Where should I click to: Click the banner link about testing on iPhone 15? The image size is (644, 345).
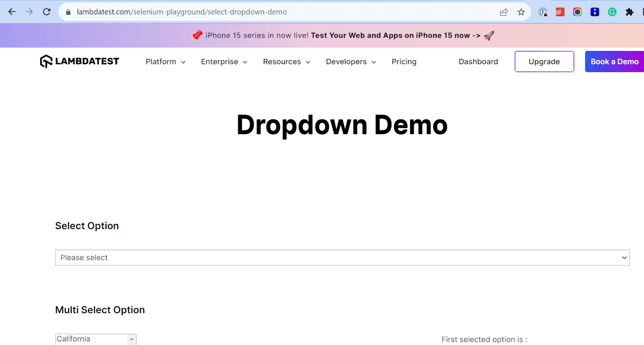coord(396,35)
